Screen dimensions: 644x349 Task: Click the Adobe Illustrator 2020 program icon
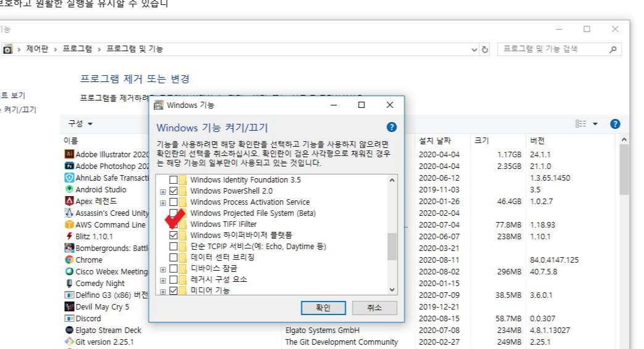coord(69,154)
